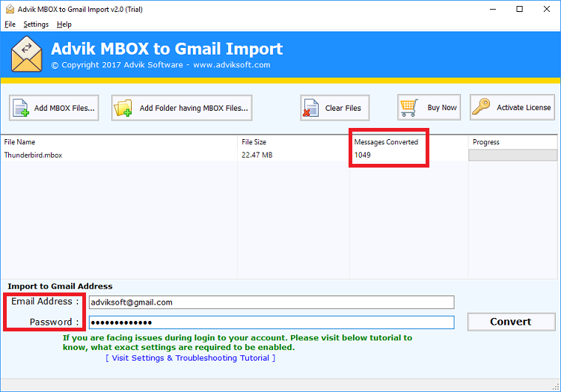Click the app icon in the title bar

click(x=10, y=9)
